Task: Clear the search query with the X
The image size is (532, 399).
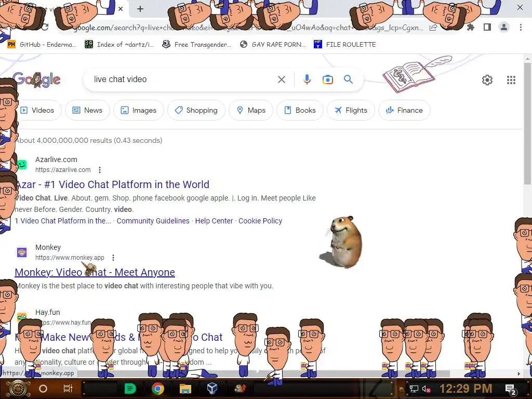Action: pos(281,79)
